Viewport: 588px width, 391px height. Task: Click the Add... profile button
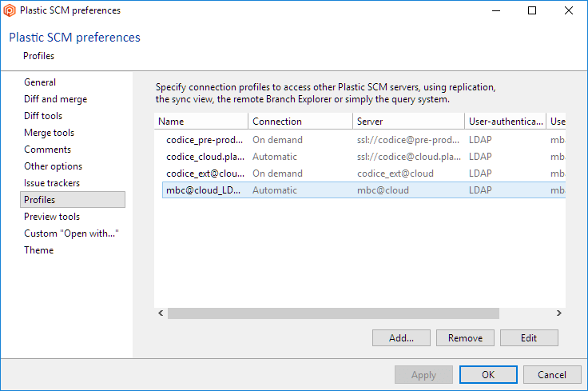[401, 337]
